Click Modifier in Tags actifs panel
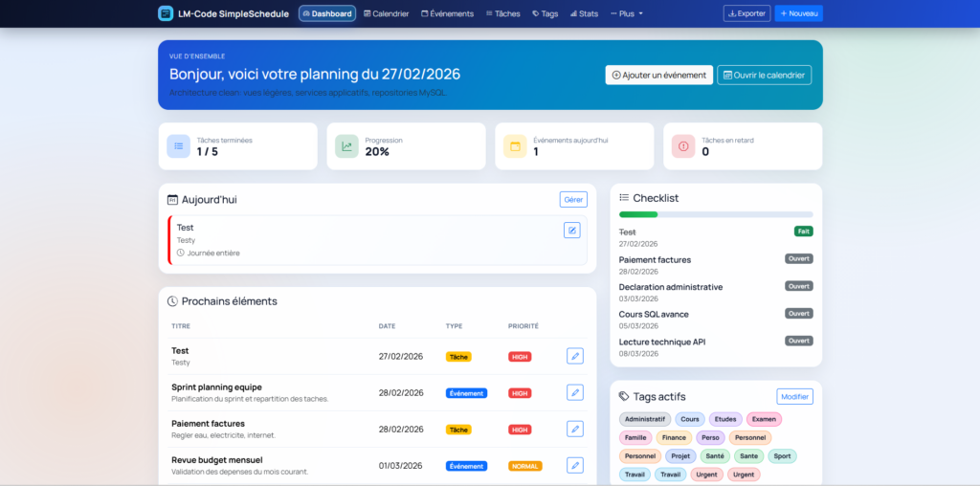 point(793,396)
